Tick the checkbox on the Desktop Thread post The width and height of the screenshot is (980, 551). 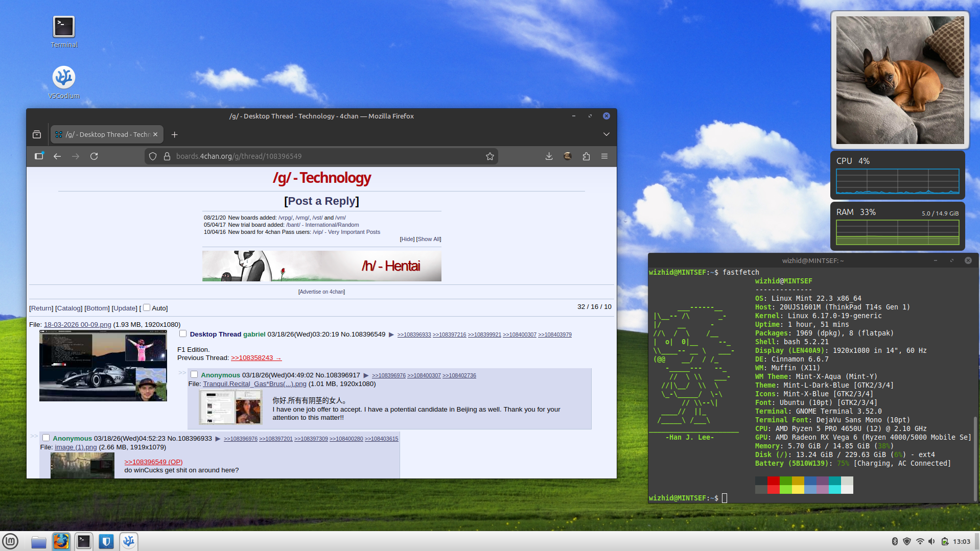point(183,333)
